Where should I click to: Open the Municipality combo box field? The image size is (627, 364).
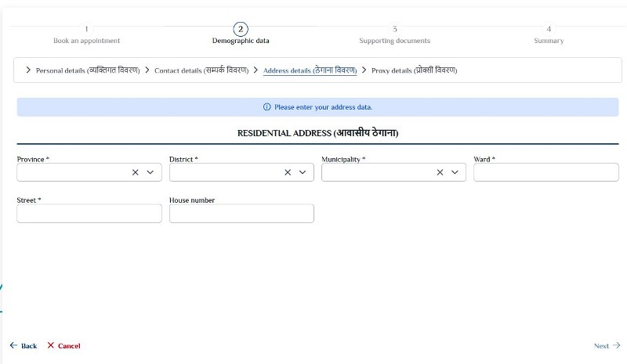coord(394,172)
